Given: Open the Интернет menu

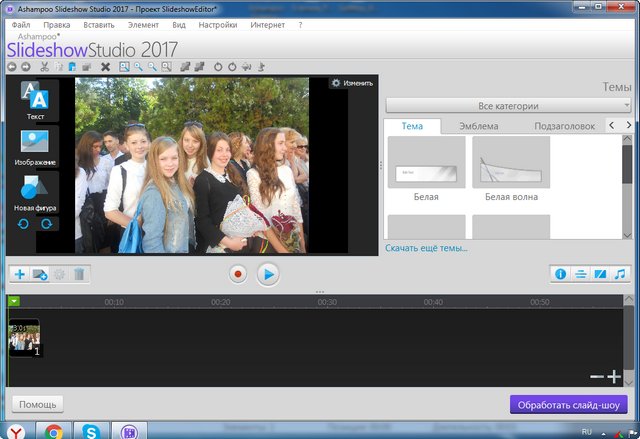Looking at the screenshot, I should pyautogui.click(x=267, y=25).
